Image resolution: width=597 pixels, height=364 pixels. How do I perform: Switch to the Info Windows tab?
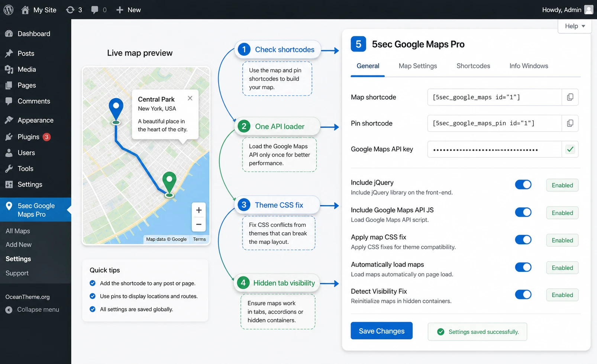coord(529,66)
